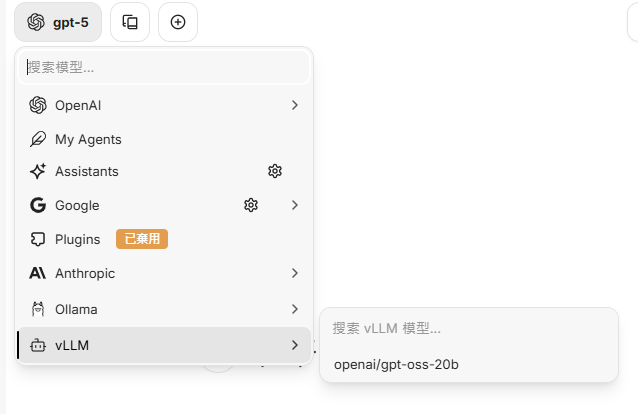Image resolution: width=638 pixels, height=414 pixels.
Task: Click the vLLM model search field
Action: tap(468, 328)
